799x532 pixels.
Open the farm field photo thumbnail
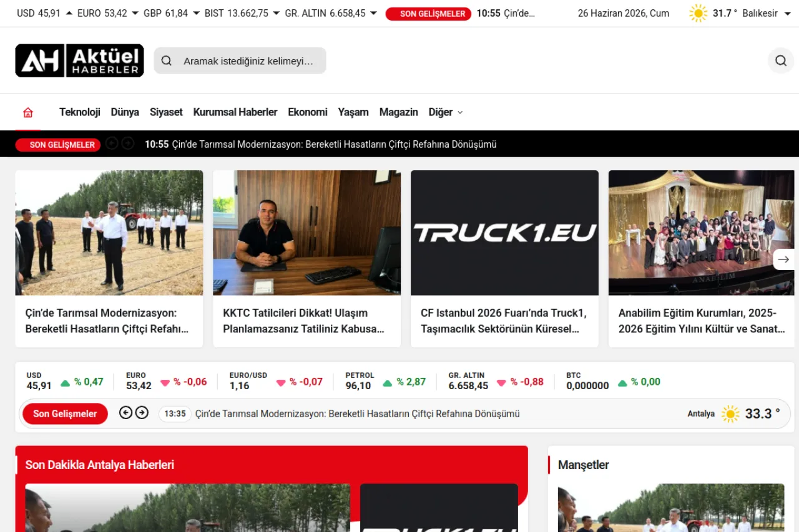tap(109, 233)
